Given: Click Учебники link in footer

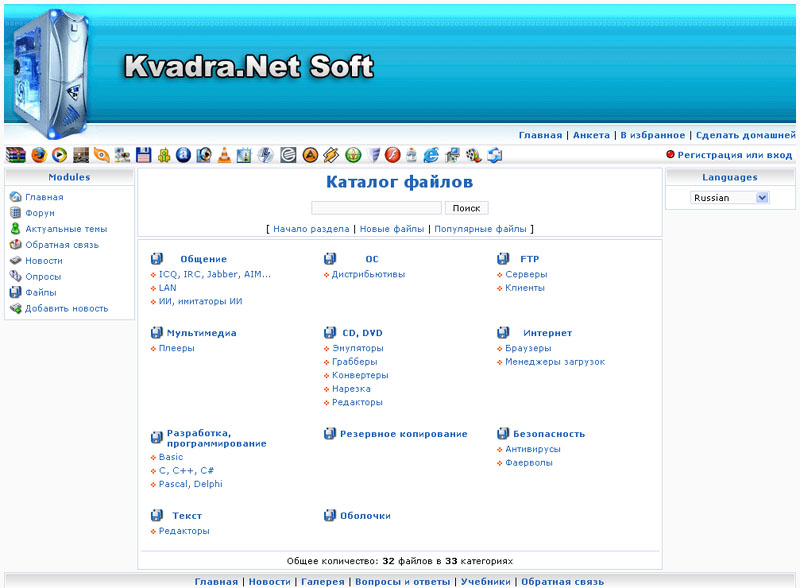Looking at the screenshot, I should [486, 581].
